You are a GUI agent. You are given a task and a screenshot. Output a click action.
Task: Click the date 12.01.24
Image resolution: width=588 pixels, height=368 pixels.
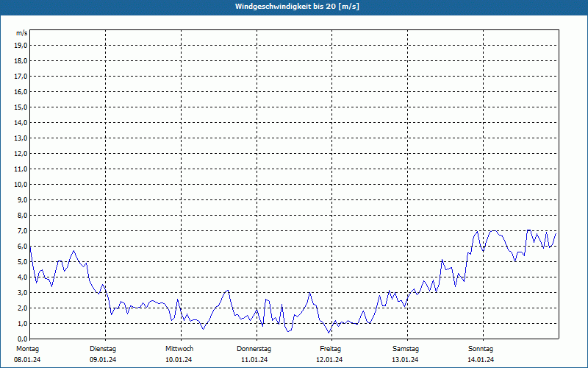point(329,360)
